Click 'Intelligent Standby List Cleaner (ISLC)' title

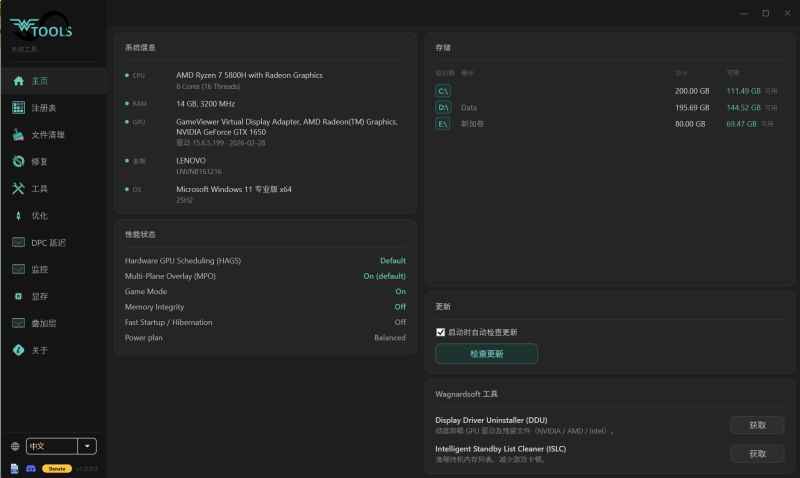(x=501, y=449)
